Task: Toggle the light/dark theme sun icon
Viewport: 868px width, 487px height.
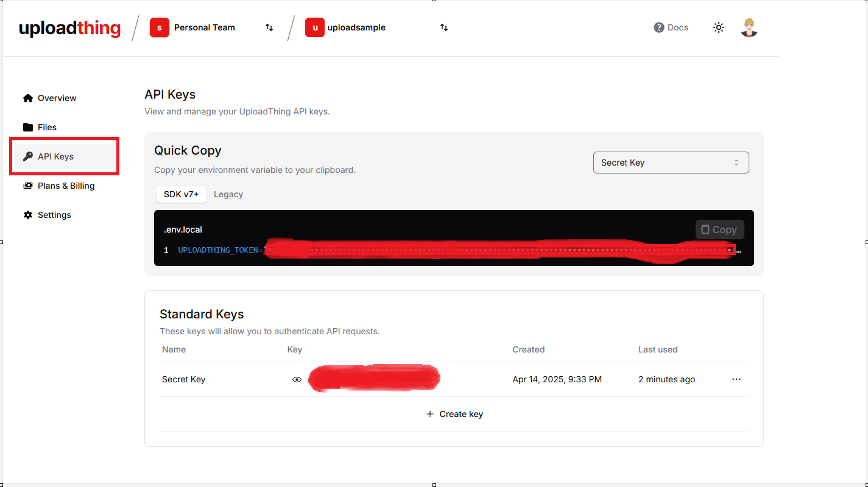Action: click(719, 27)
